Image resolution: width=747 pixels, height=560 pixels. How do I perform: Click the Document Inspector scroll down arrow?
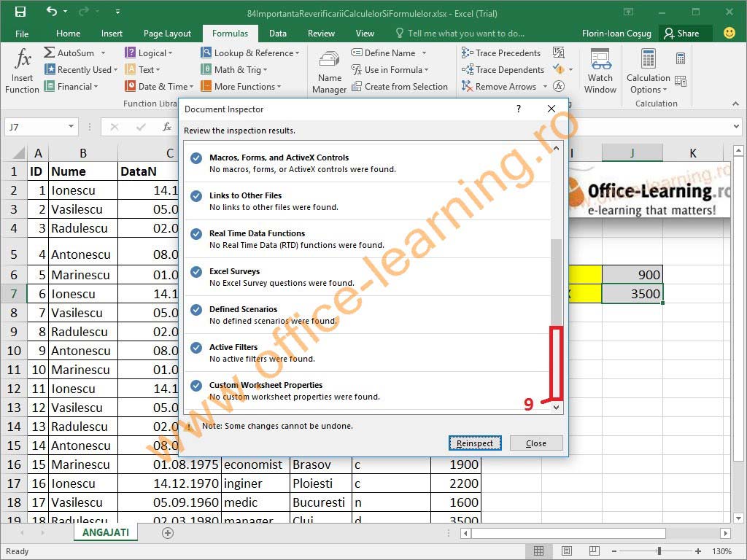click(x=556, y=407)
